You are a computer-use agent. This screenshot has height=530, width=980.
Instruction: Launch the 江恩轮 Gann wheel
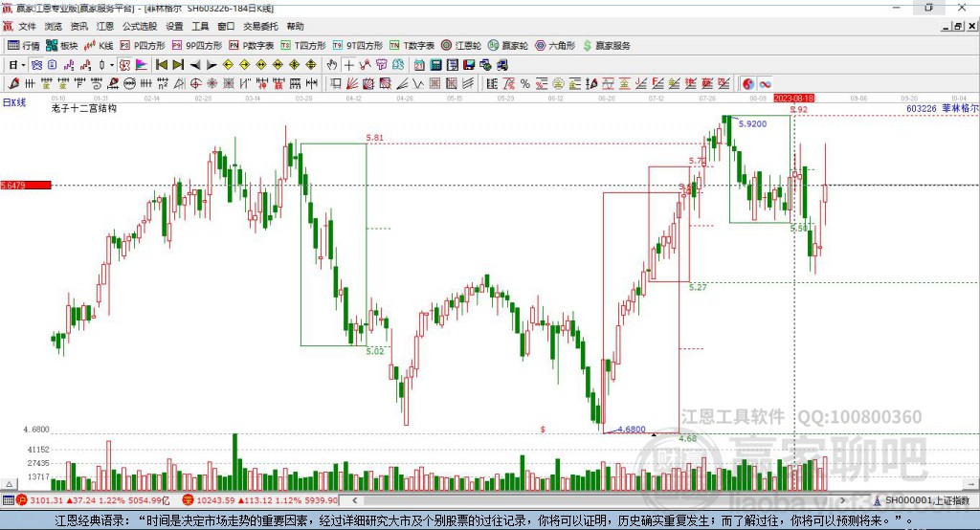(461, 46)
